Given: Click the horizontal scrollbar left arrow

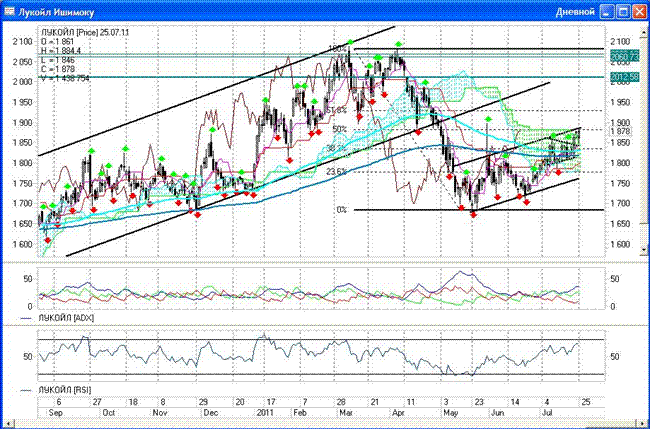Looking at the screenshot, I should click(10, 424).
